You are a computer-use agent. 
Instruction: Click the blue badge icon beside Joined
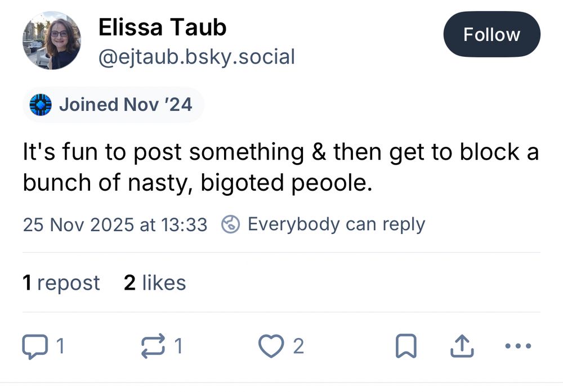point(40,105)
